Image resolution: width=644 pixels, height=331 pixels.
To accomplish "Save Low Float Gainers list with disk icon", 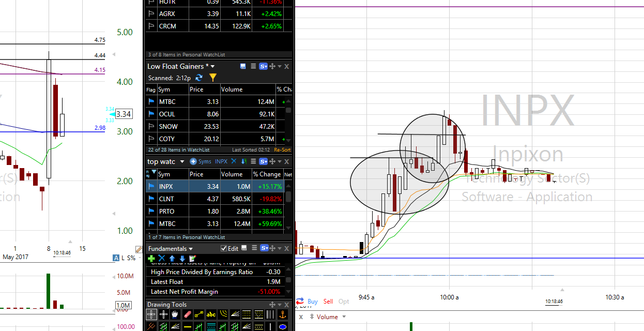I will pos(243,66).
